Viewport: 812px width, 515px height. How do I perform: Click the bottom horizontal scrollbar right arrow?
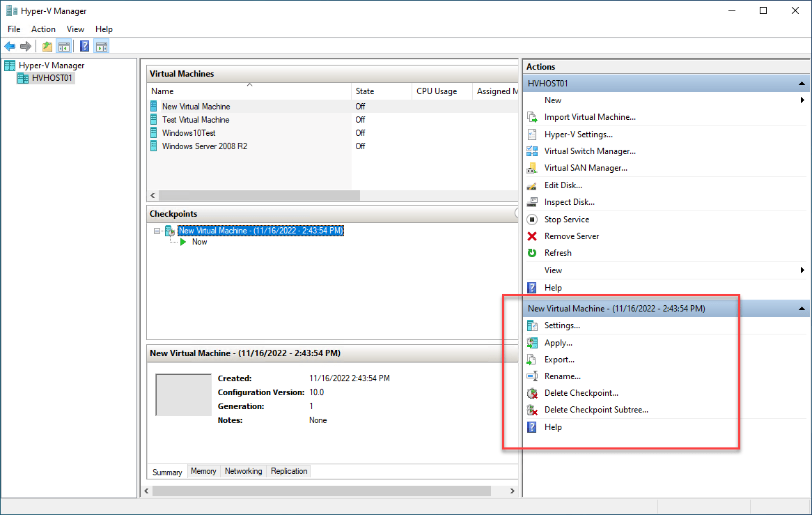pyautogui.click(x=512, y=491)
